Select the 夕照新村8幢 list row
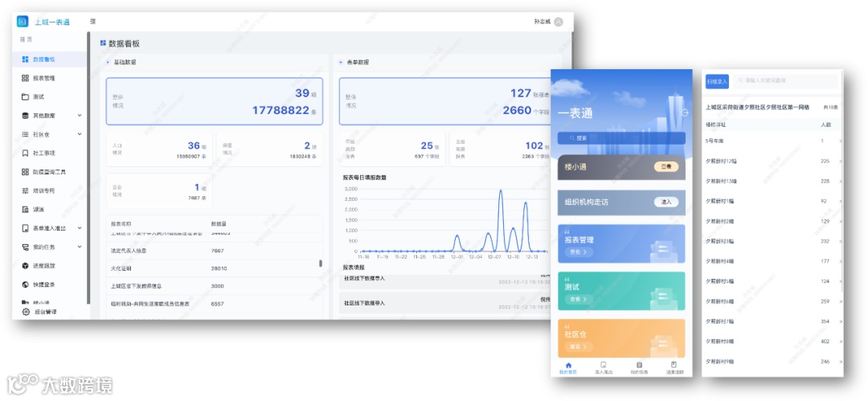Viewport: 868px width, 401px height. click(x=773, y=342)
